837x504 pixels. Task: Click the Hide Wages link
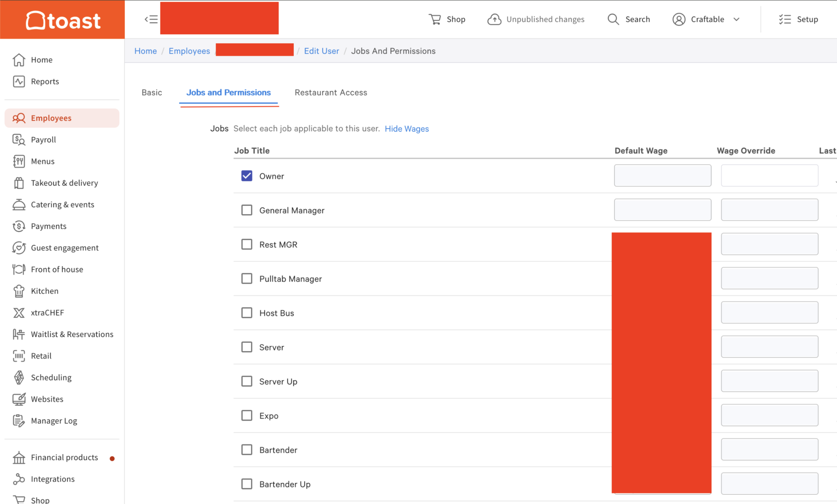coord(407,129)
